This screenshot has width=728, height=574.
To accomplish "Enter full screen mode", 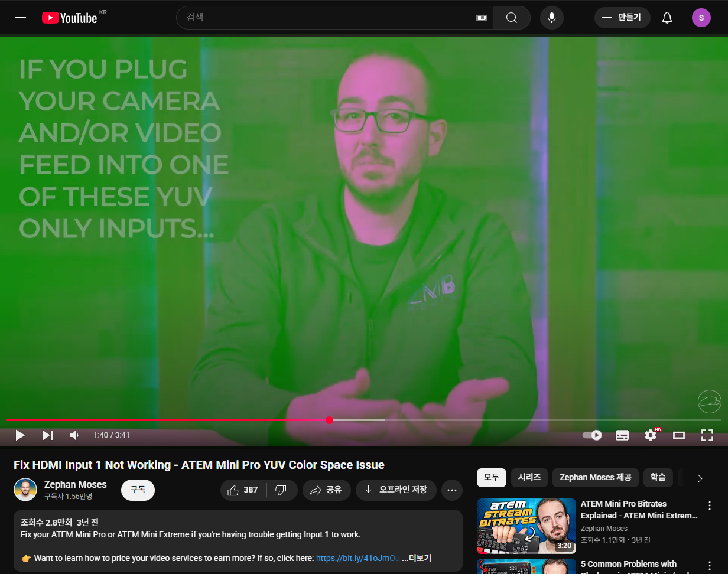I will tap(707, 435).
